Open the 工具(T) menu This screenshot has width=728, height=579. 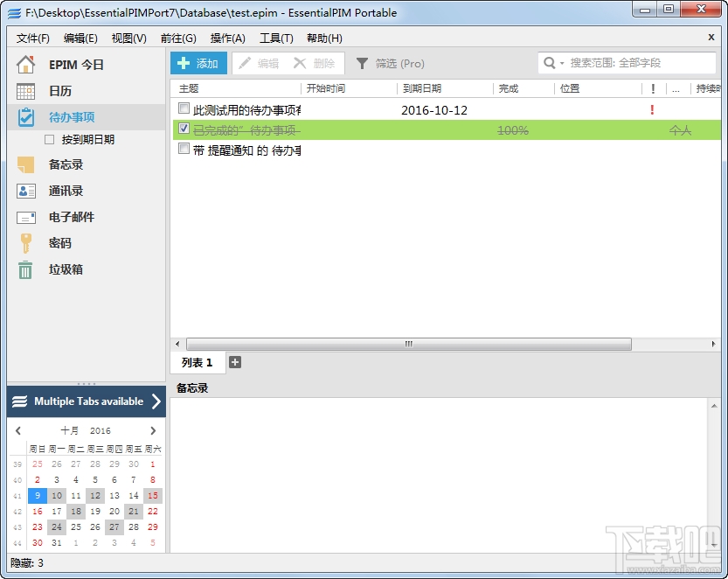point(278,38)
